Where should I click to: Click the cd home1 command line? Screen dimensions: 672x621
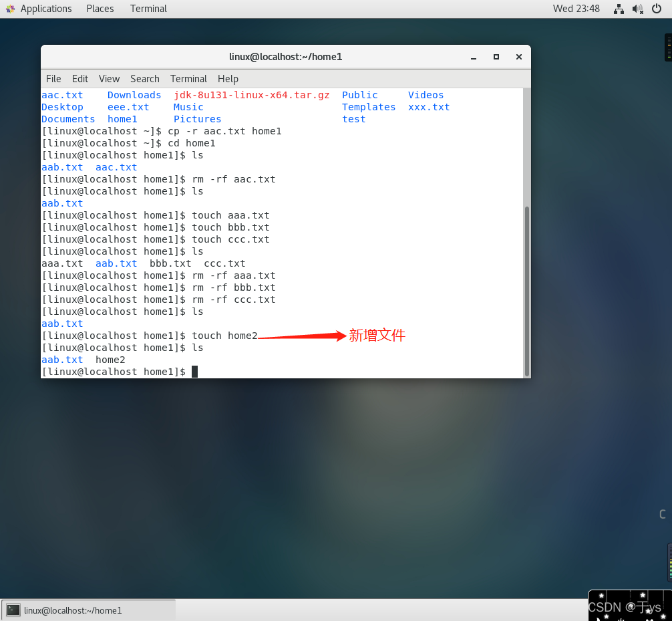128,143
